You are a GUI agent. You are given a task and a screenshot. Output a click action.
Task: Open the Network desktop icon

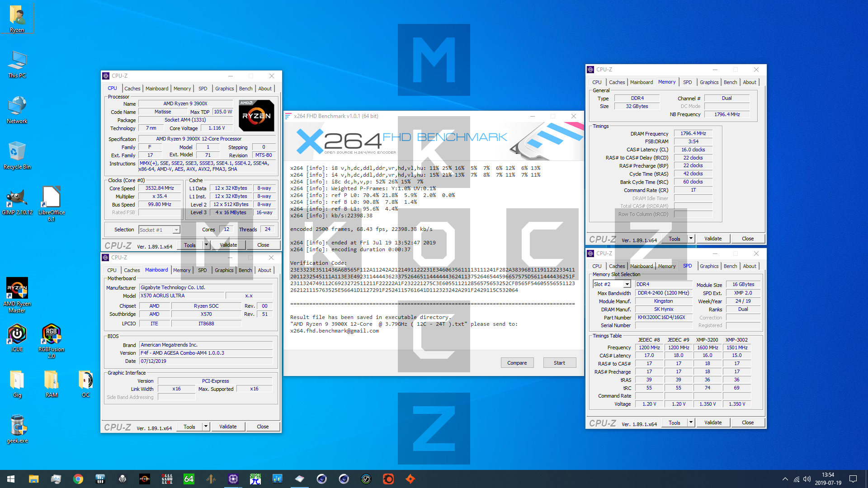click(17, 110)
